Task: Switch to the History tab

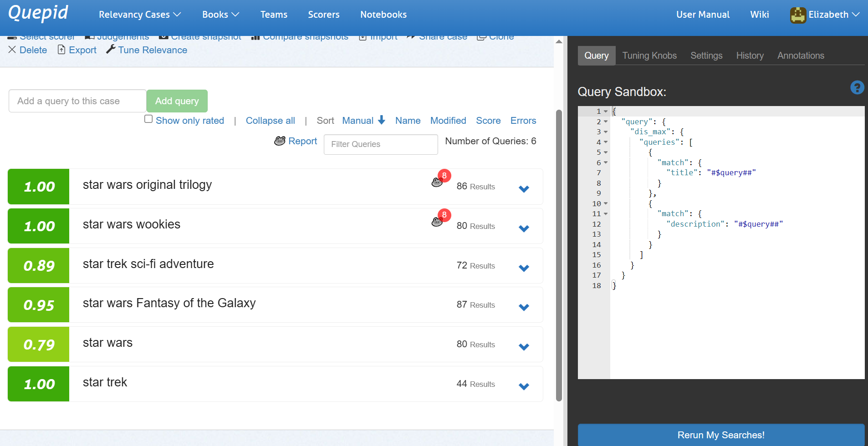Action: (x=750, y=56)
